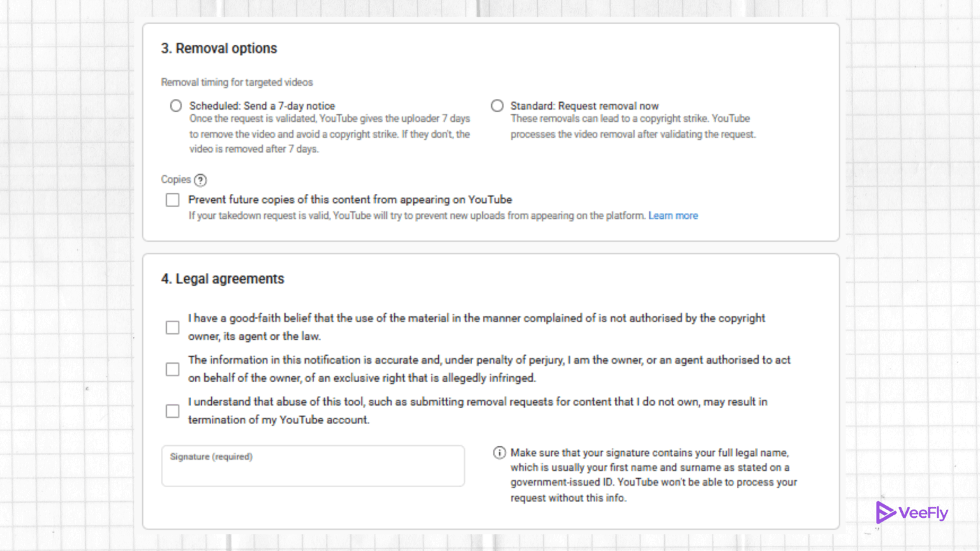Check the penalty of perjury statement
The image size is (980, 551).
click(x=172, y=369)
